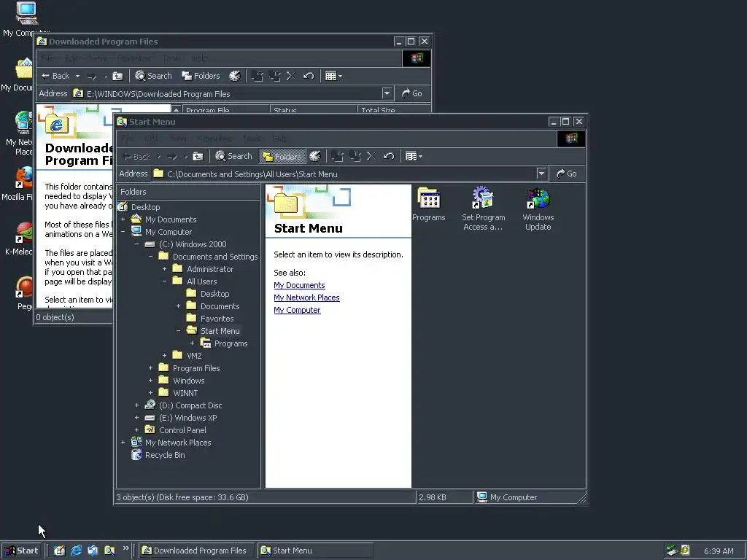Click Copy To icon in Start Menu window toolbar
The image size is (747, 560).
click(x=355, y=156)
